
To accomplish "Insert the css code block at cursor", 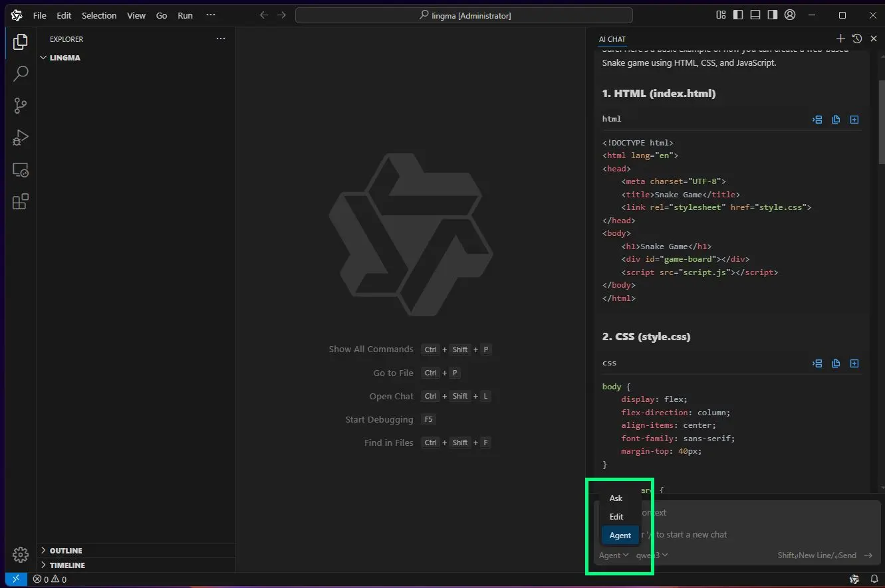I will pos(817,363).
